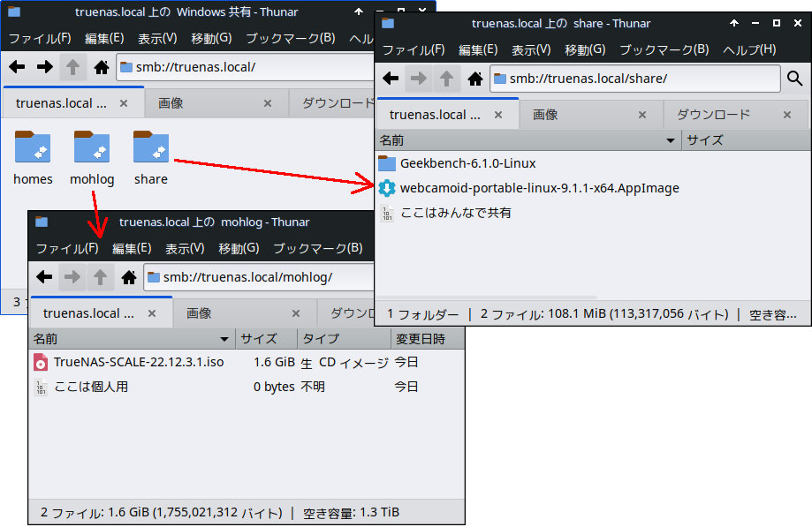The image size is (812, 527).
Task: Close 画像 tab in Windows share window
Action: [x=267, y=103]
